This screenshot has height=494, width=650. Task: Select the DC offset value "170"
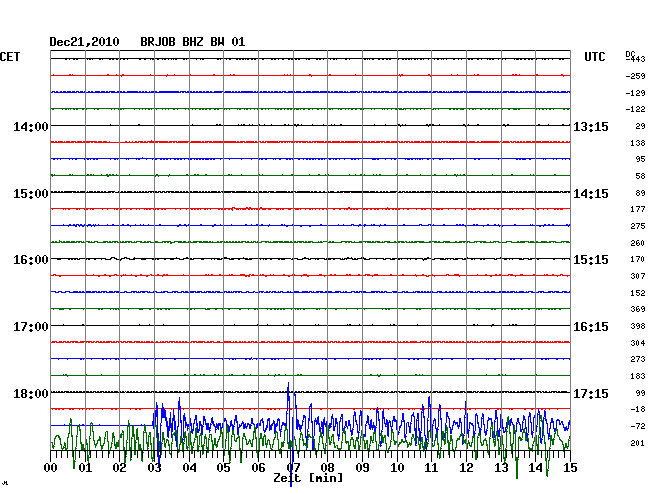pos(638,259)
